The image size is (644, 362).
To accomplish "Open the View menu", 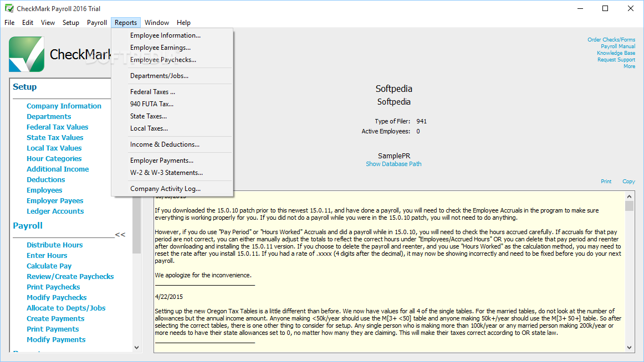I will (x=48, y=23).
